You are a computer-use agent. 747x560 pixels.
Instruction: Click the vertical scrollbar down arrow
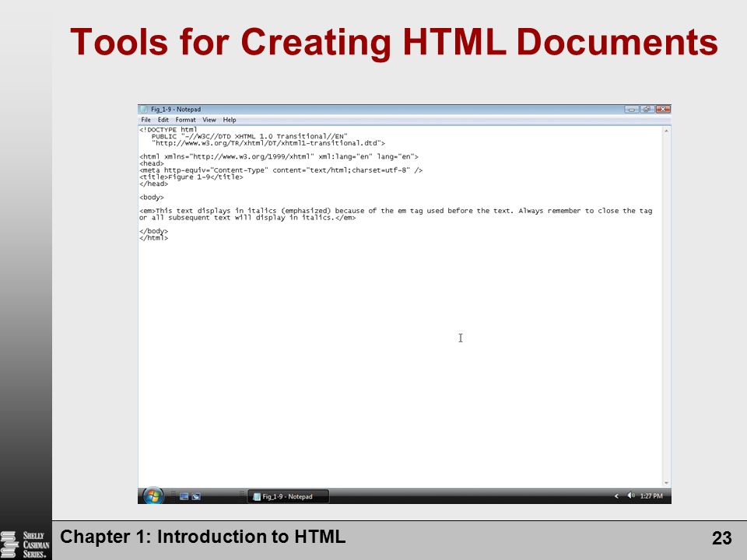pos(667,483)
